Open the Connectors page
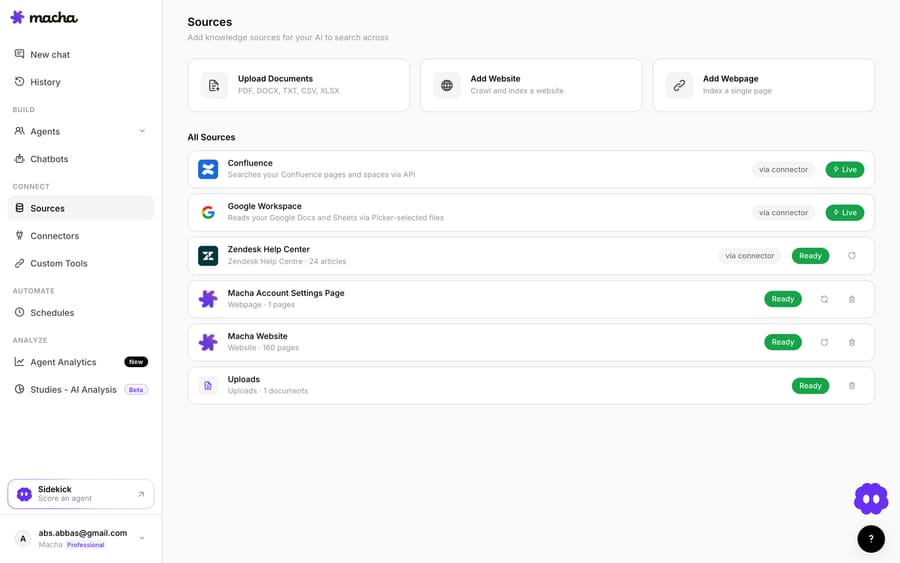 point(80,236)
